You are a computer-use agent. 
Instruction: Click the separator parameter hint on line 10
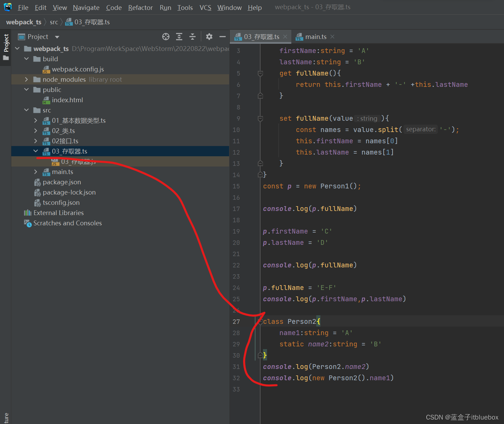pyautogui.click(x=421, y=129)
